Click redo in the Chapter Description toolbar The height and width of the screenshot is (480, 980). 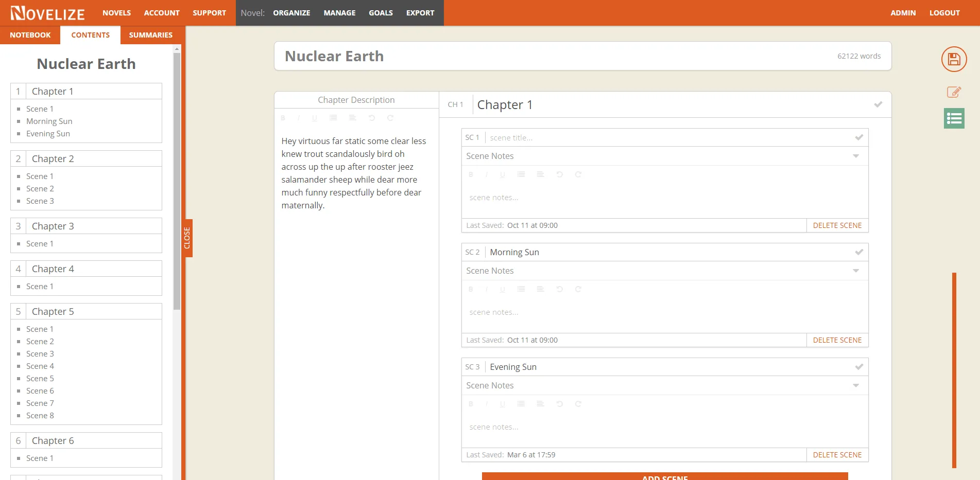coord(390,118)
